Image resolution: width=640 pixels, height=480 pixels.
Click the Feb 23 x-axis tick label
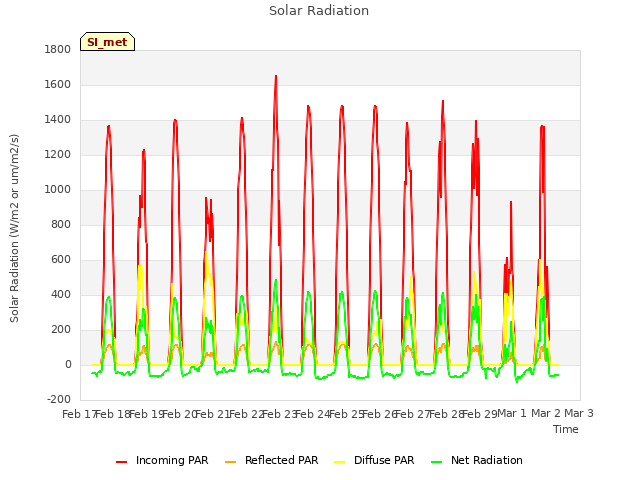[279, 414]
